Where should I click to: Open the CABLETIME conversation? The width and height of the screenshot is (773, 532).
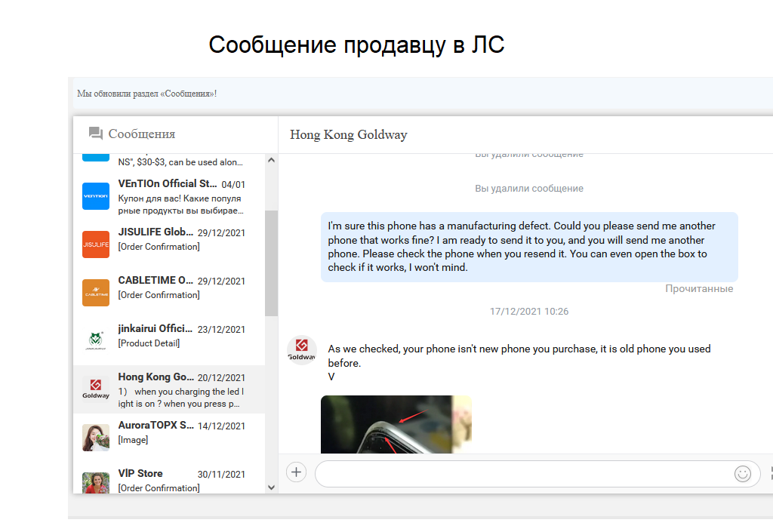click(169, 293)
